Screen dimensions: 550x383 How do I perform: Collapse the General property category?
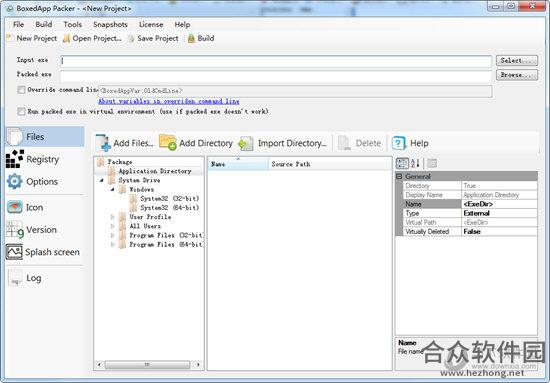[399, 176]
